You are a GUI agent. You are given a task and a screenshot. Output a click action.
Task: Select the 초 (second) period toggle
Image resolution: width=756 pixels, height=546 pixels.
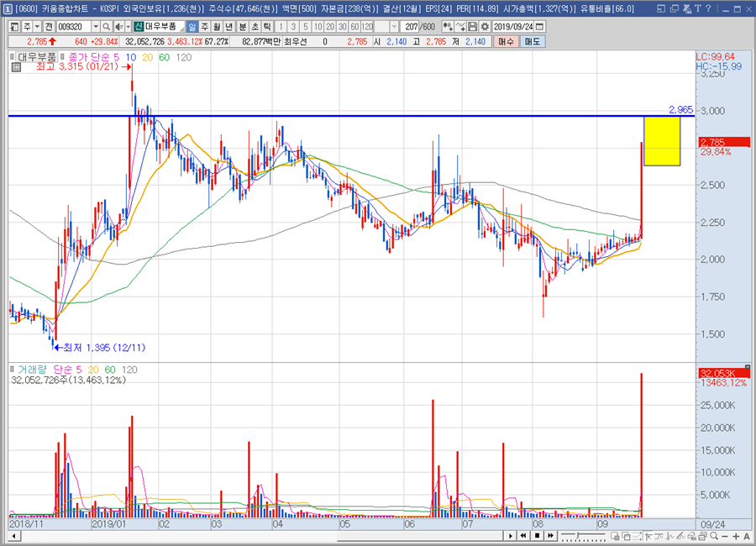tap(255, 27)
